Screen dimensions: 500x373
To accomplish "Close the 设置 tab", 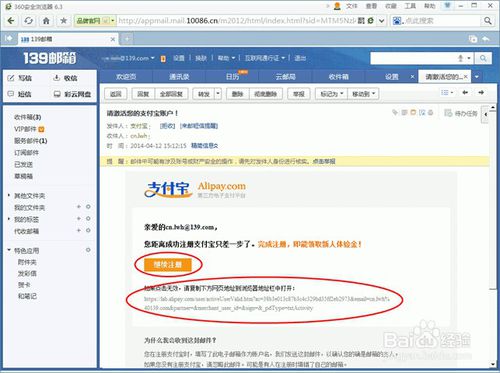I will pyautogui.click(x=412, y=77).
